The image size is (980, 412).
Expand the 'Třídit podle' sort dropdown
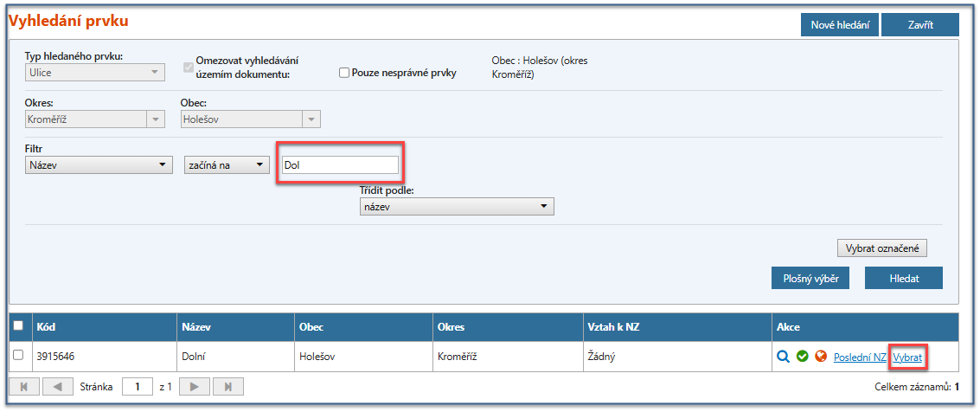[x=456, y=206]
